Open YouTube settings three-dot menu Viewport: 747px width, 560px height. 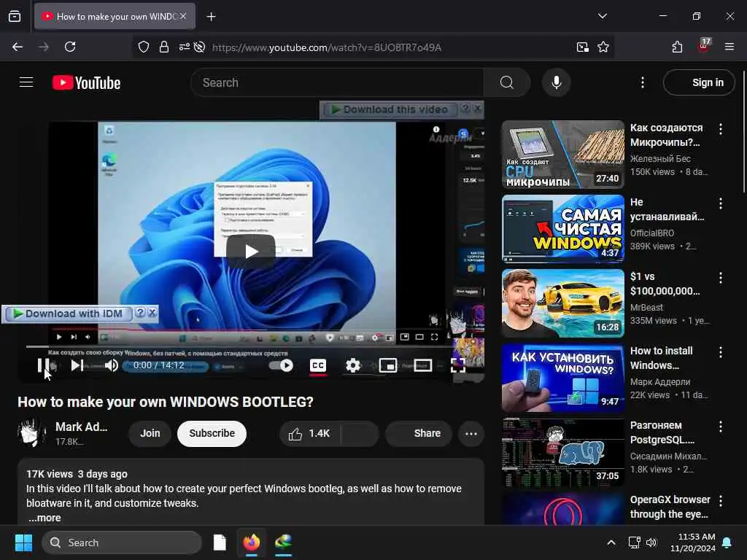pos(642,82)
